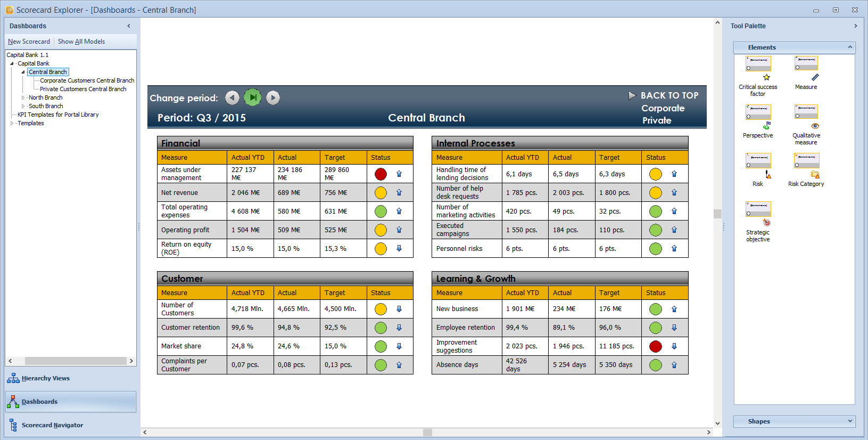The image size is (868, 440).
Task: Expand the Shapes section
Action: point(850,421)
